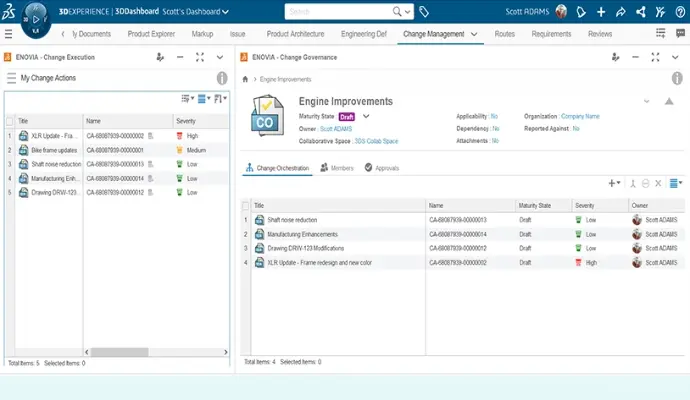Show info panel in Change Governance
Viewport: 690px width, 400px height.
pos(677,78)
